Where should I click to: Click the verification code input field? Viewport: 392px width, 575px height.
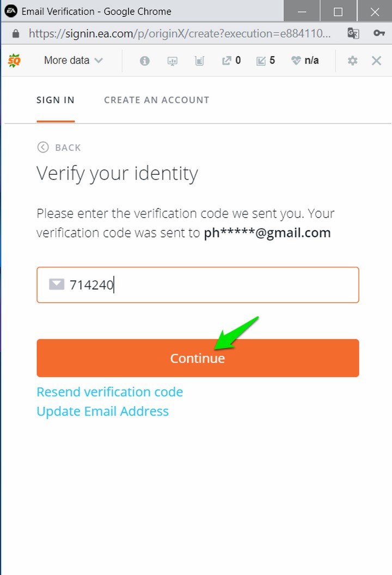coord(198,285)
